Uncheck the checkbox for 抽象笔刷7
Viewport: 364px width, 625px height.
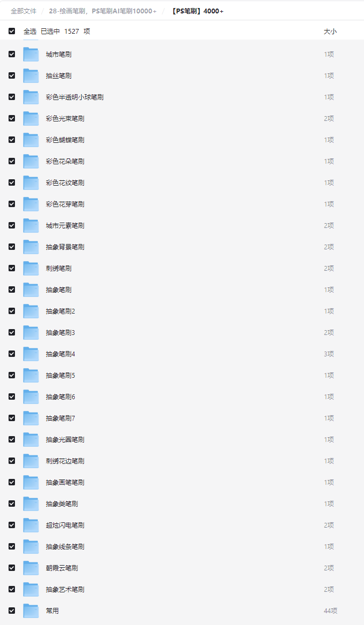12,418
